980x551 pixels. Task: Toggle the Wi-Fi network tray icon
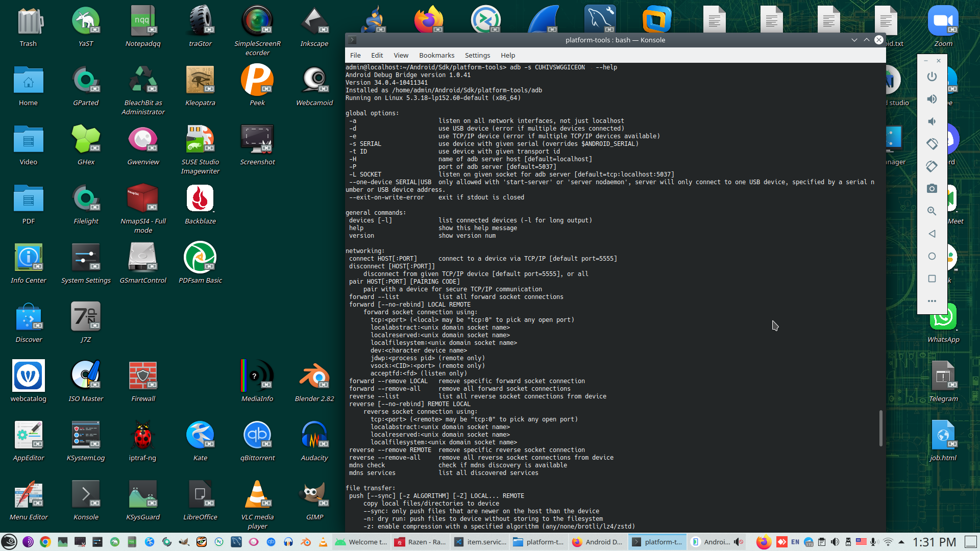pos(888,542)
